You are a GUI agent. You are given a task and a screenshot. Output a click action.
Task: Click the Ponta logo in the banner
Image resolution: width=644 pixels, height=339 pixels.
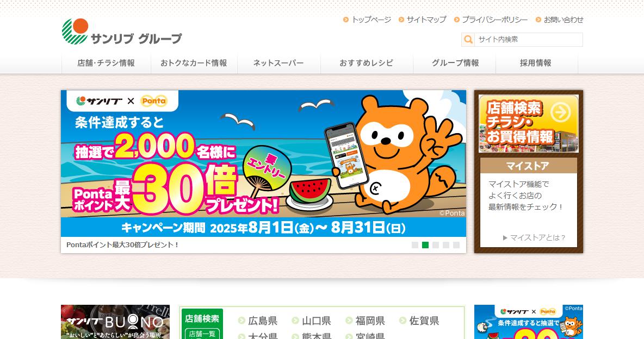(x=154, y=101)
